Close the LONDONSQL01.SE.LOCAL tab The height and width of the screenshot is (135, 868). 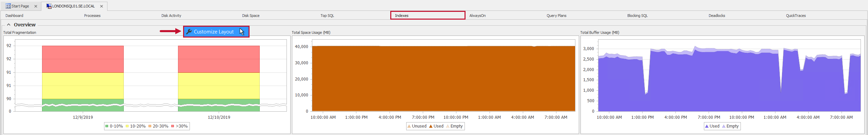(x=101, y=6)
